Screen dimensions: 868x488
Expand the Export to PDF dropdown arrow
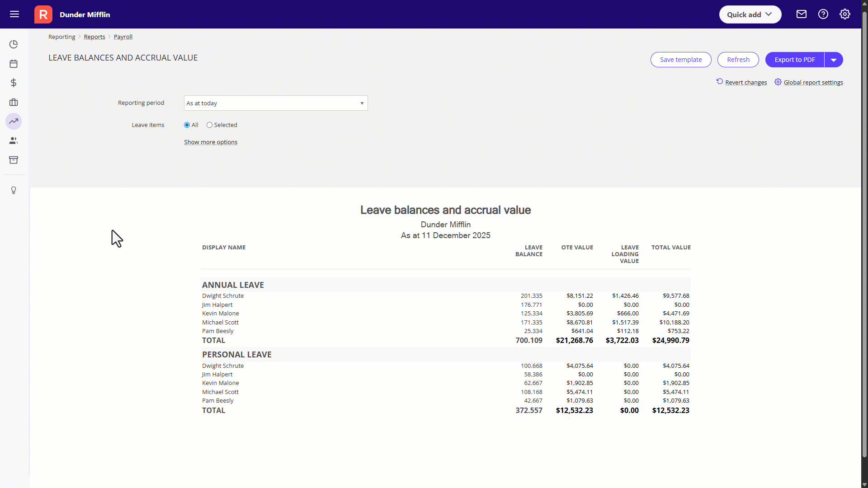pos(833,60)
